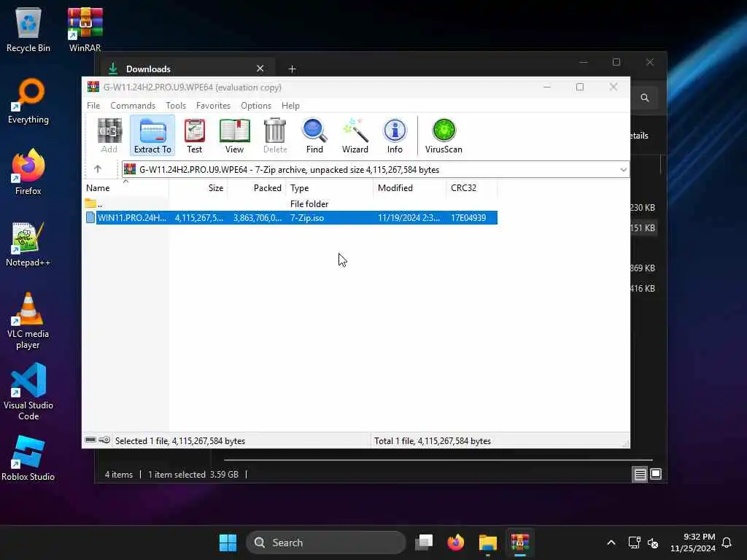747x560 pixels.
Task: Click the 11/19/2024 modified date cell
Action: click(409, 217)
